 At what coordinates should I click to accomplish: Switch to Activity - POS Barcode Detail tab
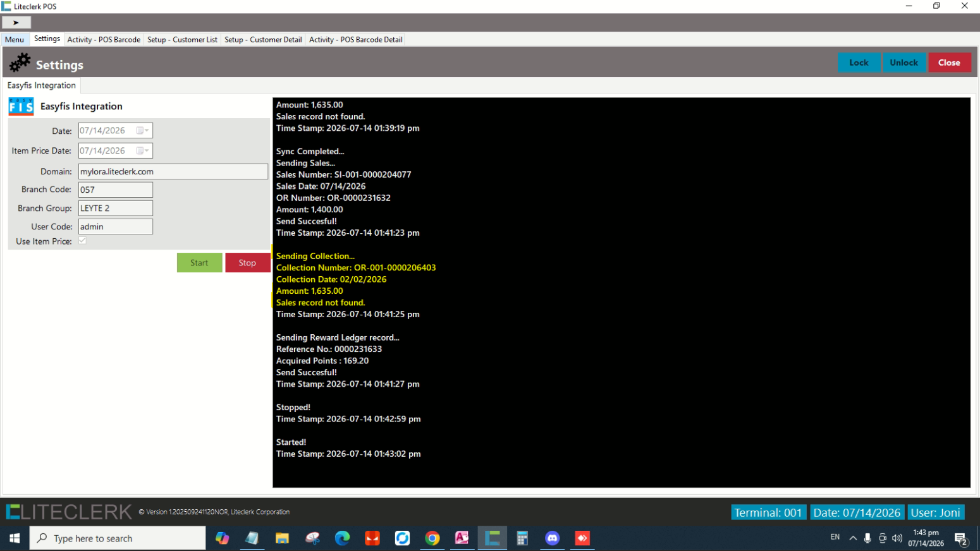click(x=355, y=39)
